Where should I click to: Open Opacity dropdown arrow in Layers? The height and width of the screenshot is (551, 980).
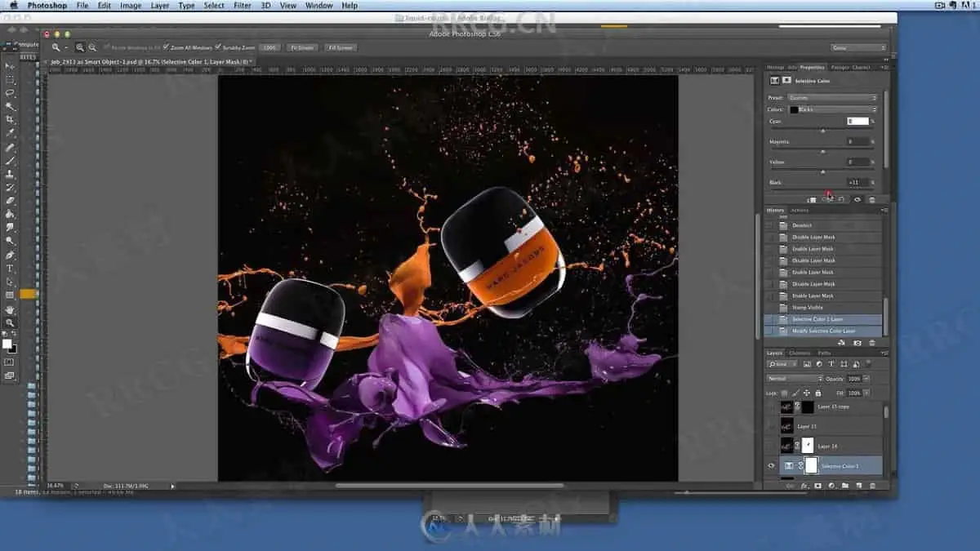pyautogui.click(x=866, y=379)
